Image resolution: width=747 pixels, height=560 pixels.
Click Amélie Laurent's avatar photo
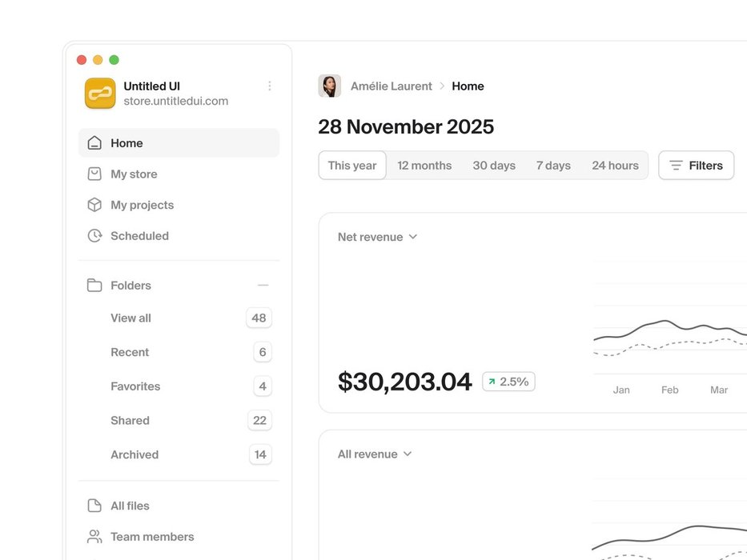(x=330, y=86)
